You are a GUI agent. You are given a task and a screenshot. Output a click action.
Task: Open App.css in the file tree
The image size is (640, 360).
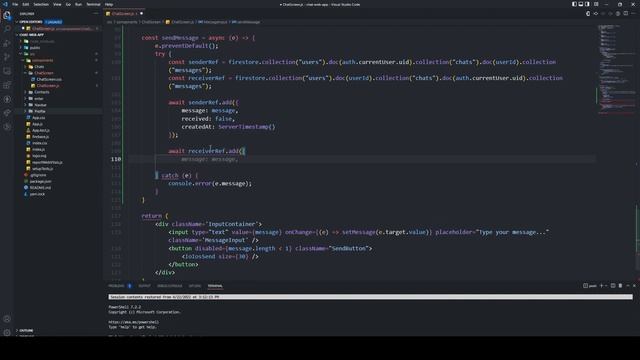click(x=39, y=118)
